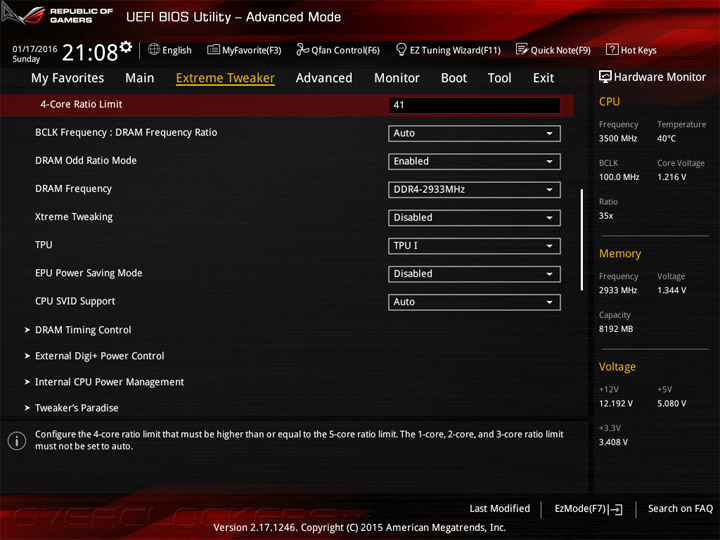The height and width of the screenshot is (540, 720).
Task: Click the +12V reading 12.192 V
Action: pyautogui.click(x=615, y=404)
